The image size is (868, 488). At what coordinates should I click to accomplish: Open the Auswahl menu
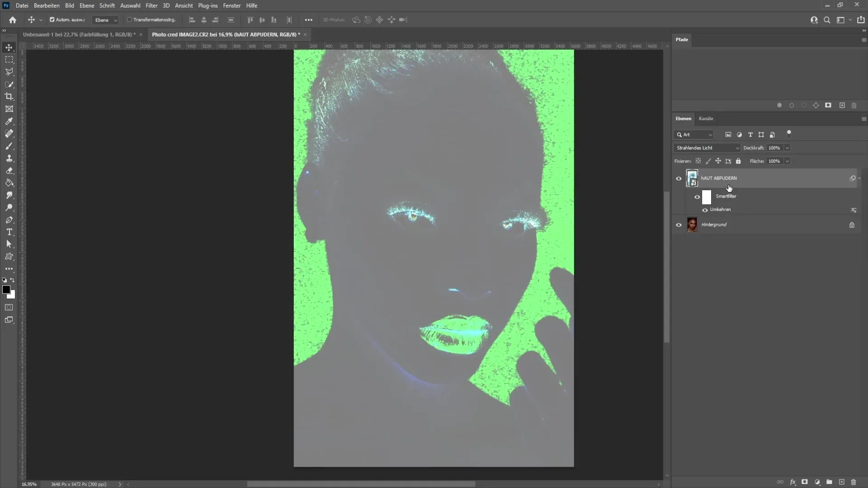point(130,5)
